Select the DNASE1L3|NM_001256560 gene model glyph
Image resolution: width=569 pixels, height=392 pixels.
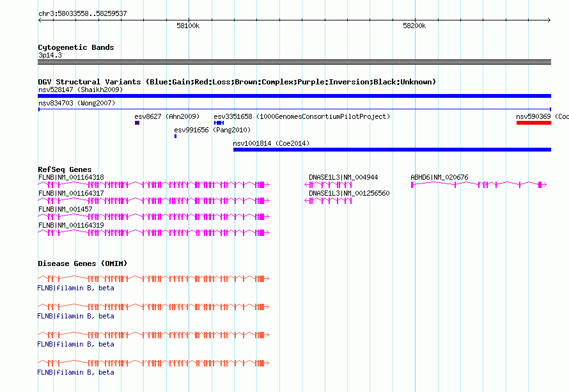click(328, 201)
